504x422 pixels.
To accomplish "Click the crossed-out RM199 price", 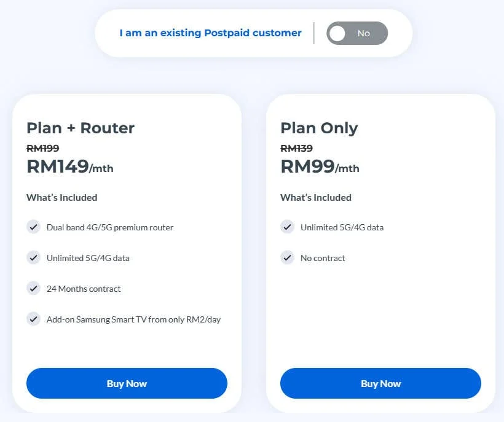I will point(43,148).
